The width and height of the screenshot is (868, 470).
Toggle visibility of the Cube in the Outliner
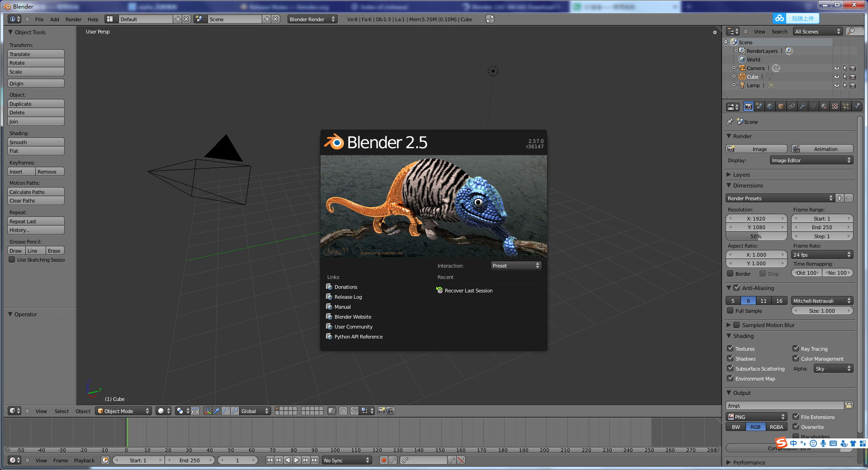click(x=836, y=76)
